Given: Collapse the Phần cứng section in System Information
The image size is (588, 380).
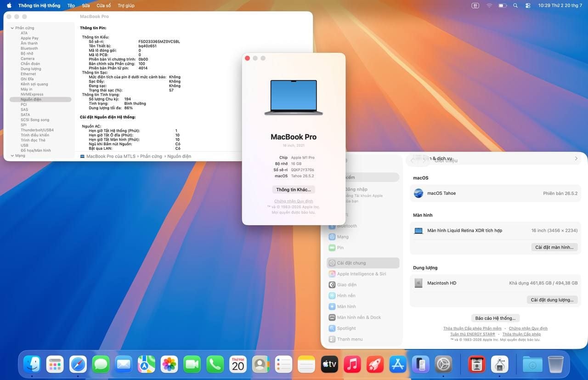Looking at the screenshot, I should [x=11, y=28].
